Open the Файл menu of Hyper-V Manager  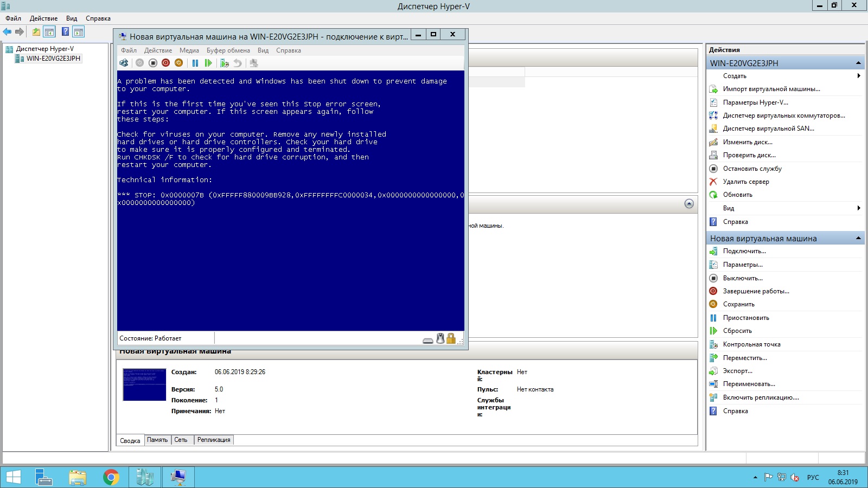point(14,18)
